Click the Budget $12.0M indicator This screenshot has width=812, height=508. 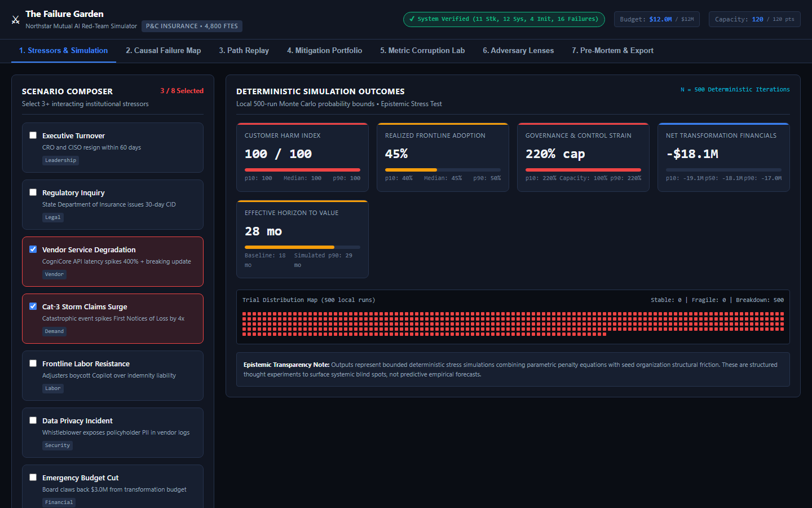click(657, 19)
